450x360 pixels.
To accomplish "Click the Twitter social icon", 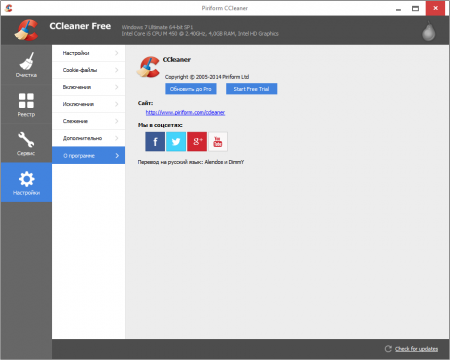I will (176, 141).
